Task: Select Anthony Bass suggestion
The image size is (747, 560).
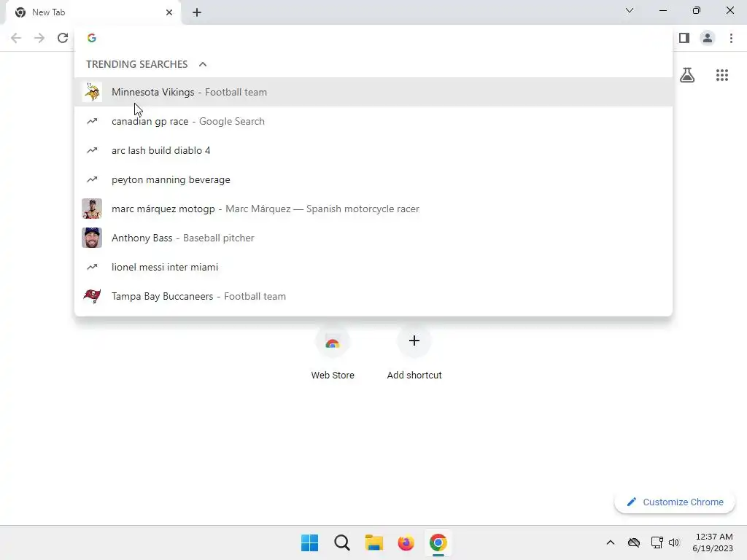Action: click(373, 238)
